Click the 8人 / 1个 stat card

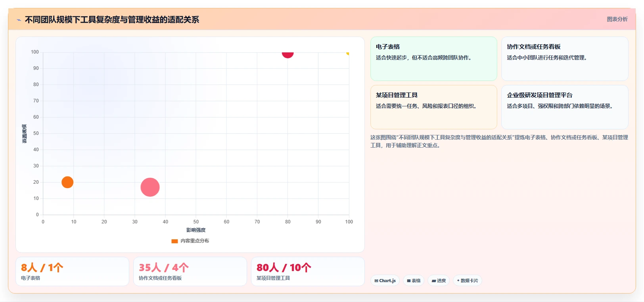[x=72, y=271]
